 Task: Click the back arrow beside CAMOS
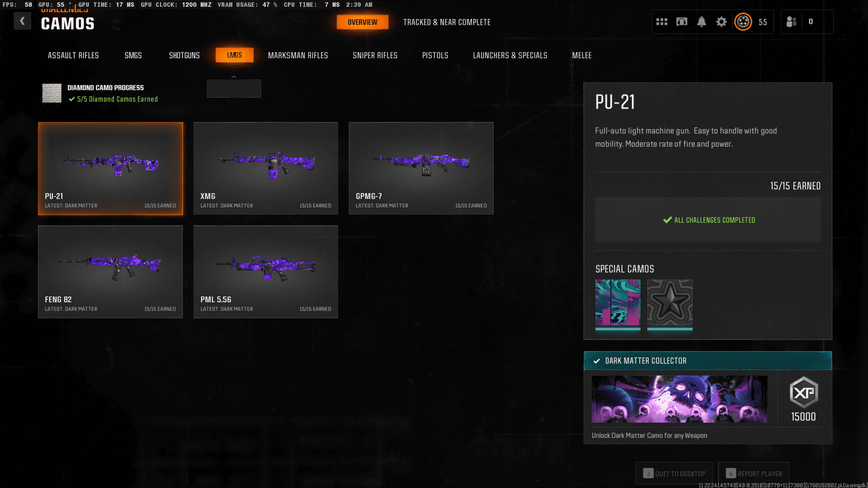[x=22, y=21]
